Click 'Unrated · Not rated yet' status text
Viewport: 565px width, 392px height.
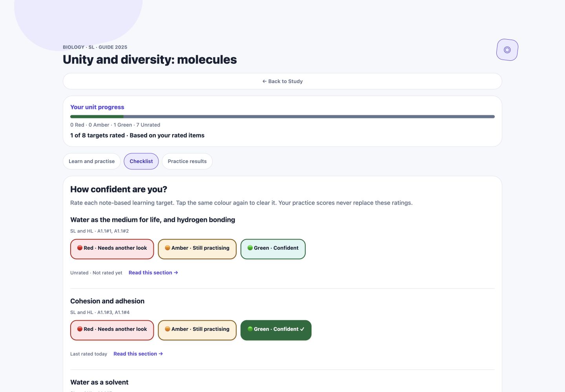coord(96,273)
